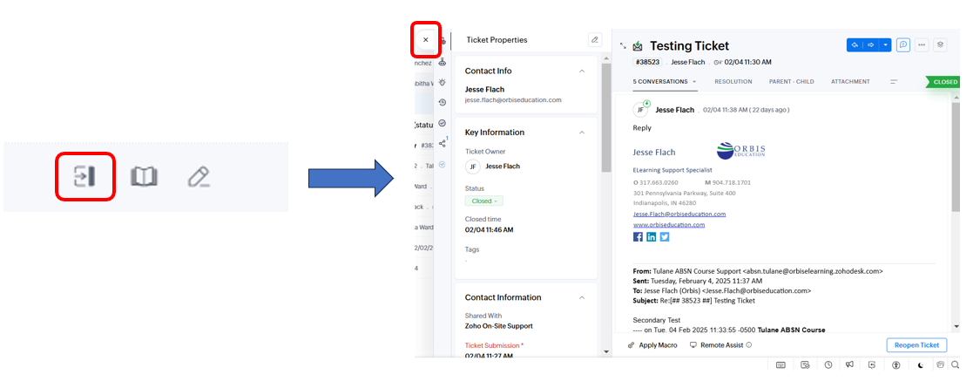The image size is (980, 388).
Task: Open the www.orbiseducation.com link
Action: click(669, 224)
